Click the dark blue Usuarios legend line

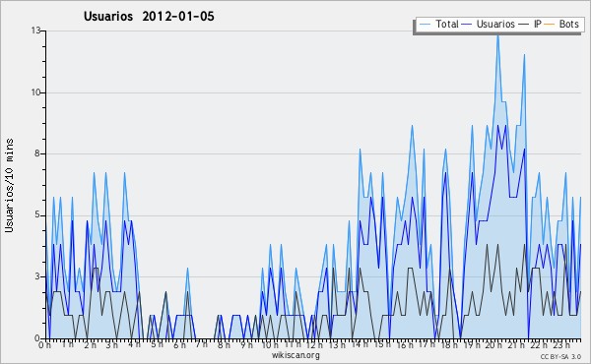[467, 25]
